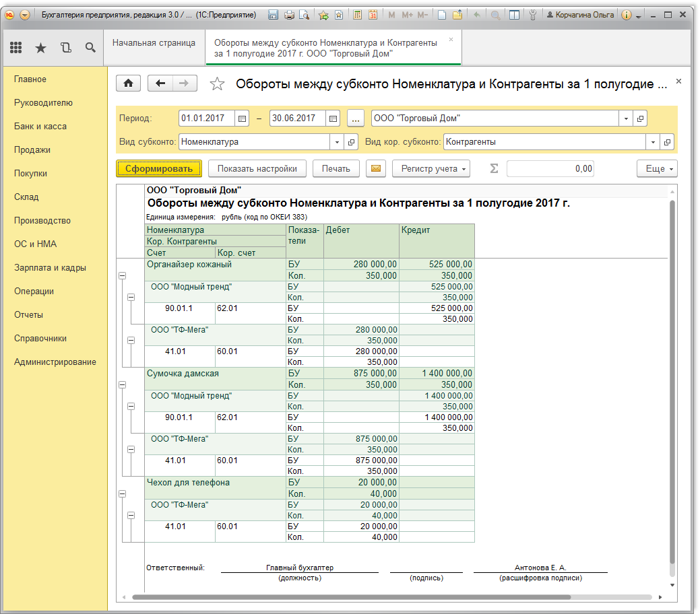Send the report by email envelope icon
Viewport: 700px width, 614px height.
pos(377,169)
